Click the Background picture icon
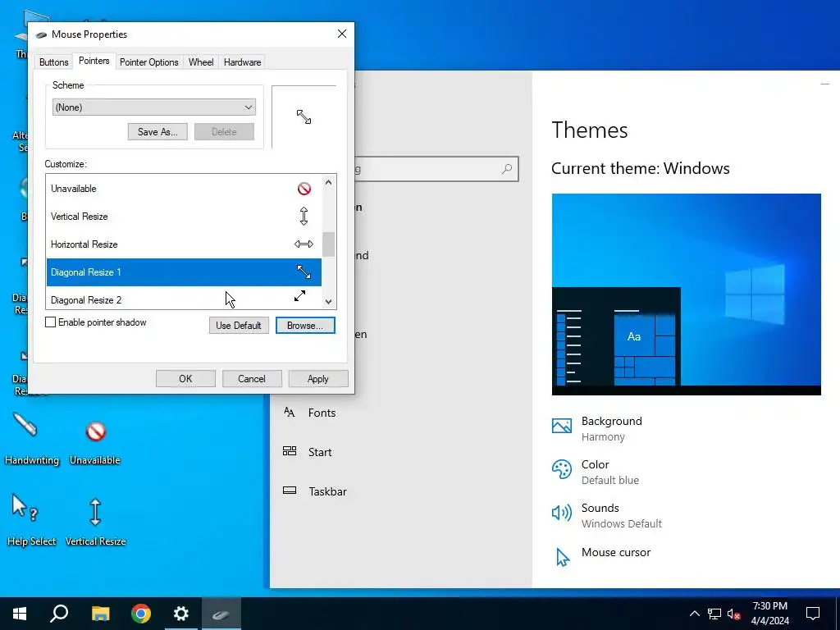The image size is (840, 630). pos(561,426)
